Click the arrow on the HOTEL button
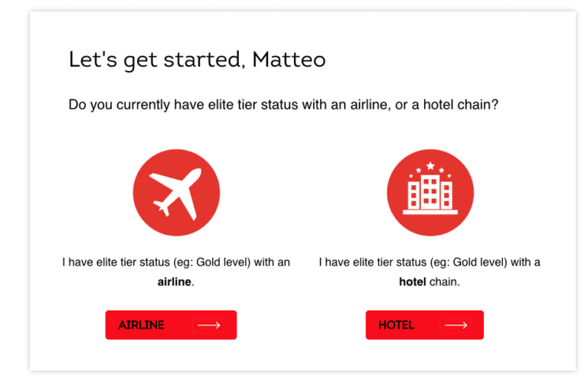Screen dimensions: 588x384 456,325
